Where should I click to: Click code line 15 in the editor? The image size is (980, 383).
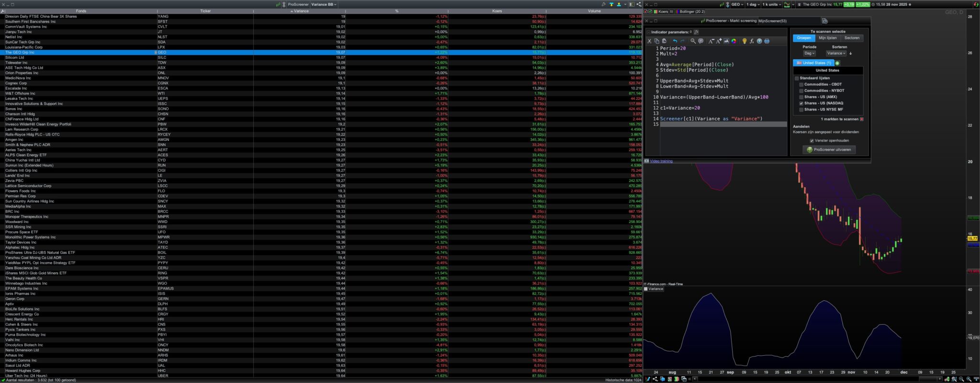tap(723, 124)
